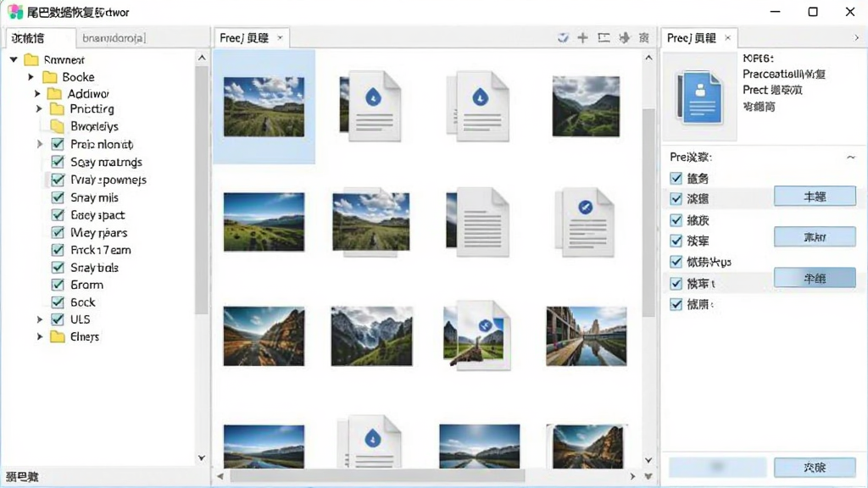
Task: Close the Preej right panel tab
Action: (728, 37)
